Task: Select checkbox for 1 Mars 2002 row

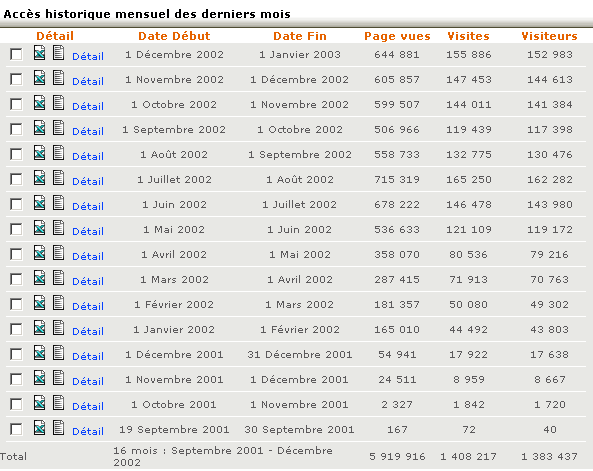Action: pyautogui.click(x=16, y=279)
